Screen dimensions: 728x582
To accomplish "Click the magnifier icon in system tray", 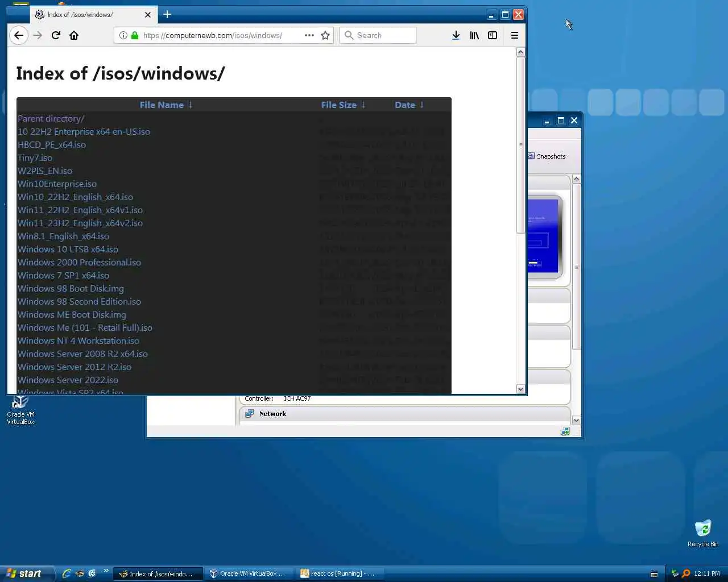I will 685,573.
